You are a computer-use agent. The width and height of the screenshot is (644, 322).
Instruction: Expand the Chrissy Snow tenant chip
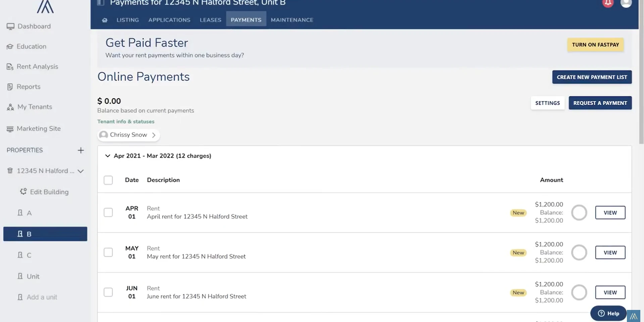tap(154, 135)
